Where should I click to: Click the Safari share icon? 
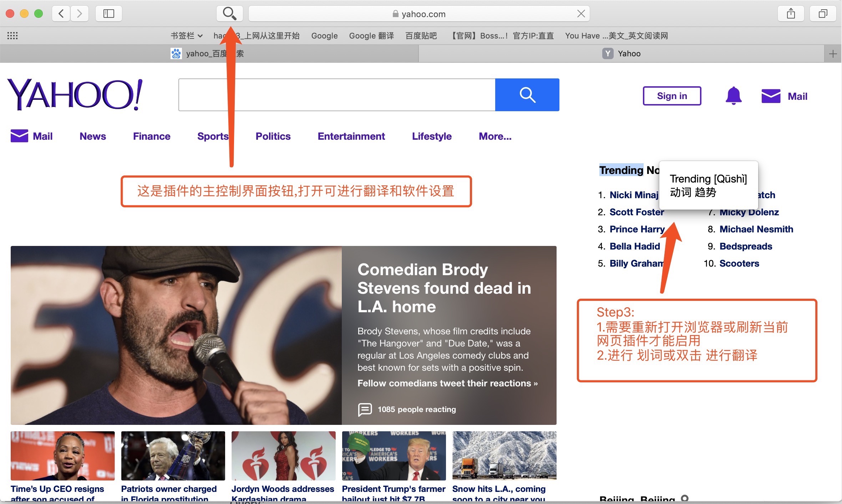point(791,14)
